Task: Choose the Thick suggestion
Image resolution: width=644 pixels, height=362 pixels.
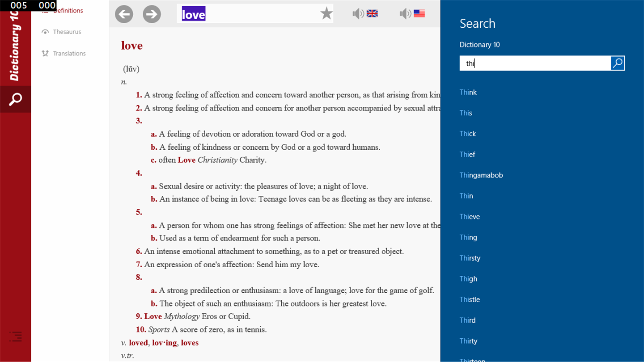Action: tap(468, 134)
